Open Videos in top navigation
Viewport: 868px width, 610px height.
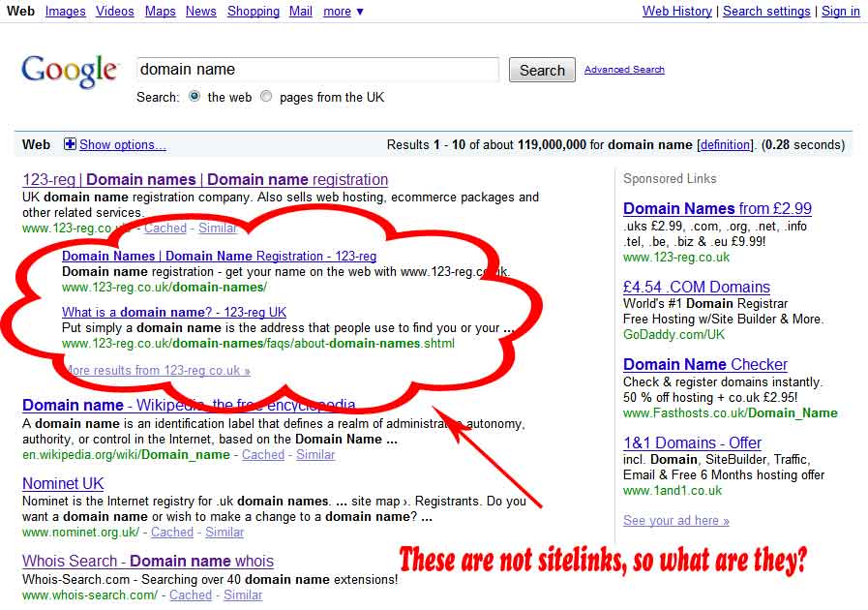point(114,11)
